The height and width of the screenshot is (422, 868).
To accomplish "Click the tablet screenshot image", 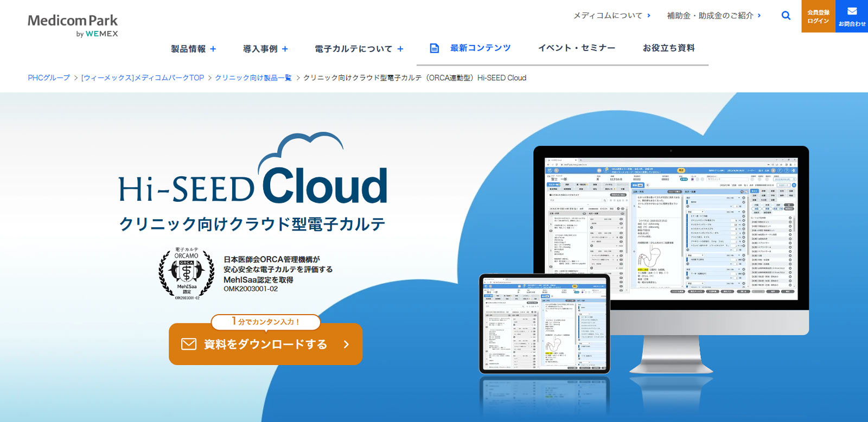I will pyautogui.click(x=545, y=323).
